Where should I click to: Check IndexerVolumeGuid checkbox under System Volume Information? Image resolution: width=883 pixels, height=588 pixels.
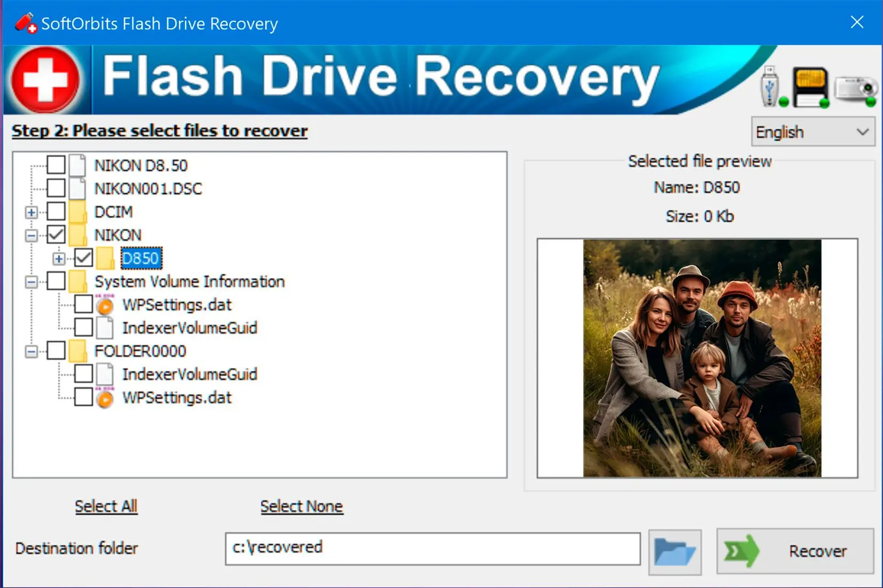click(x=83, y=327)
